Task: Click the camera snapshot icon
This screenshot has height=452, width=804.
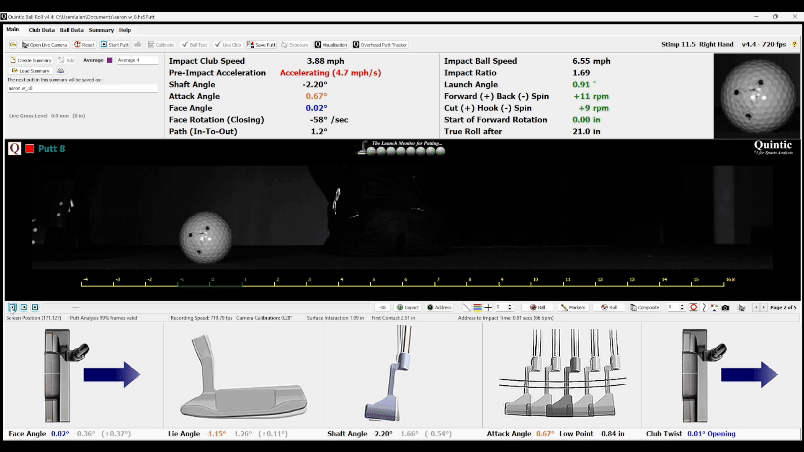Action: click(x=725, y=307)
